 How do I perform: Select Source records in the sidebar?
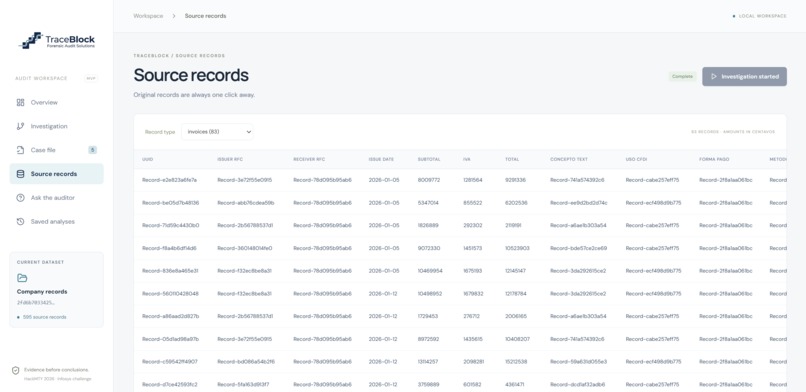(57, 174)
